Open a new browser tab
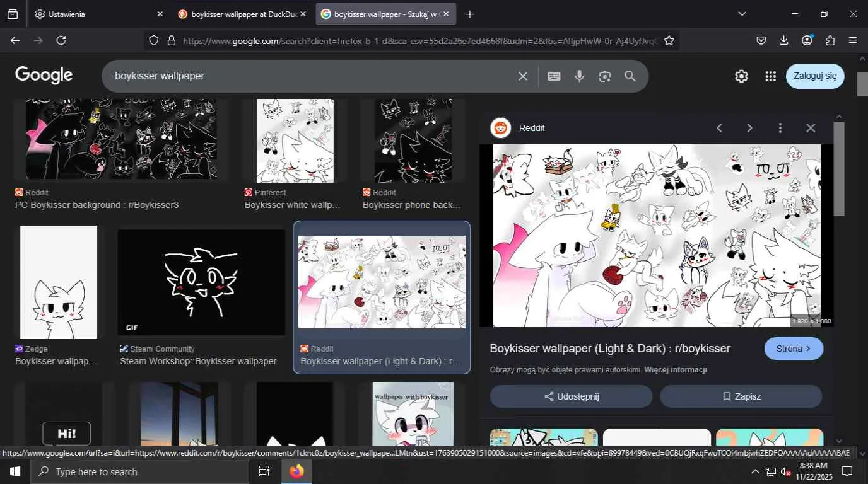868x484 pixels. pyautogui.click(x=470, y=14)
